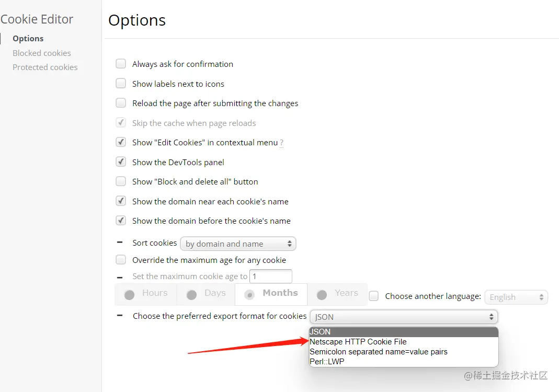Select the Days radio button
Viewport: 559px width, 392px height.
click(x=192, y=295)
